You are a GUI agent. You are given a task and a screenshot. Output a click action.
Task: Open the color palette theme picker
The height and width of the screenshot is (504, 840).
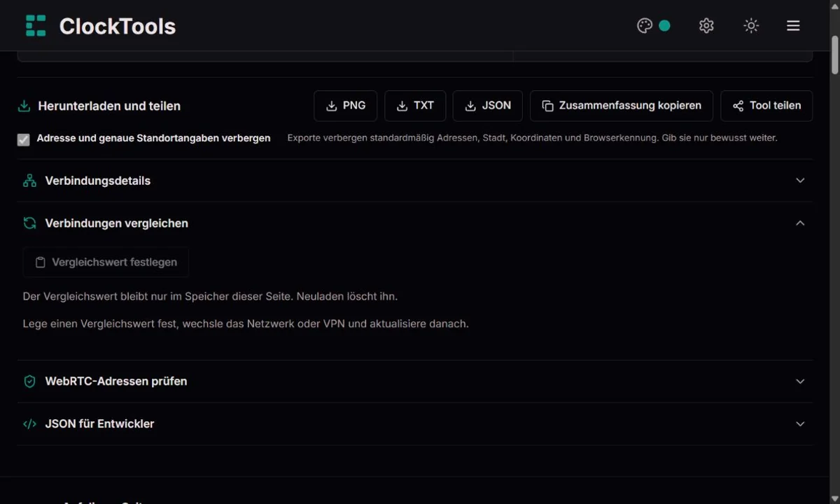653,26
